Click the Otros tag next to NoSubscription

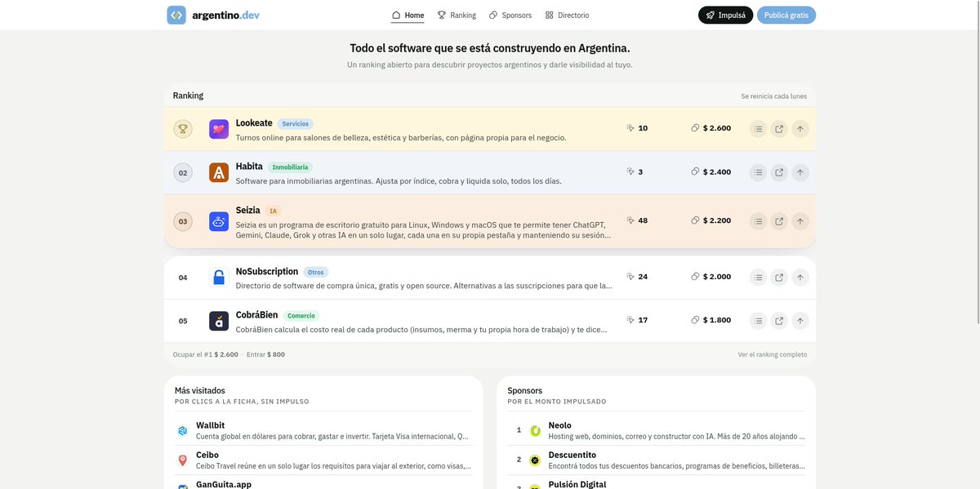316,272
